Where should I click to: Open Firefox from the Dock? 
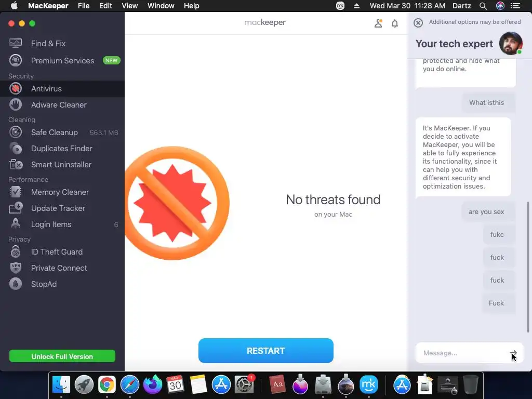153,385
